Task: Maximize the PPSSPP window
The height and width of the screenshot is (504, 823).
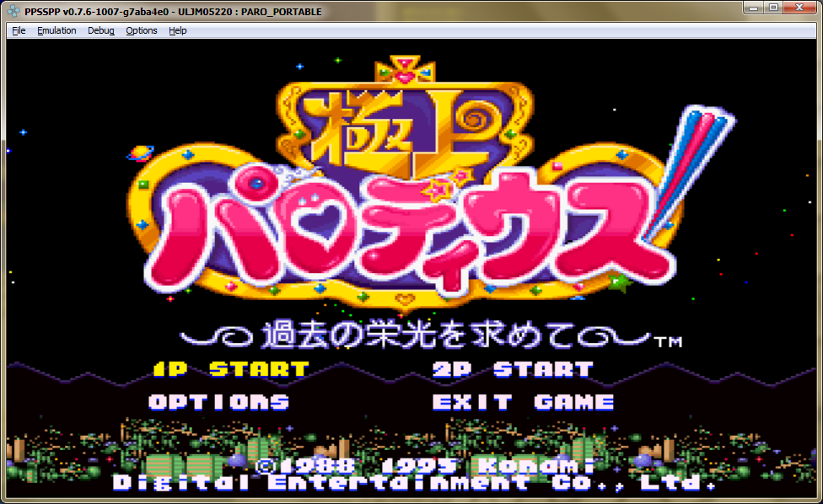Action: (773, 8)
